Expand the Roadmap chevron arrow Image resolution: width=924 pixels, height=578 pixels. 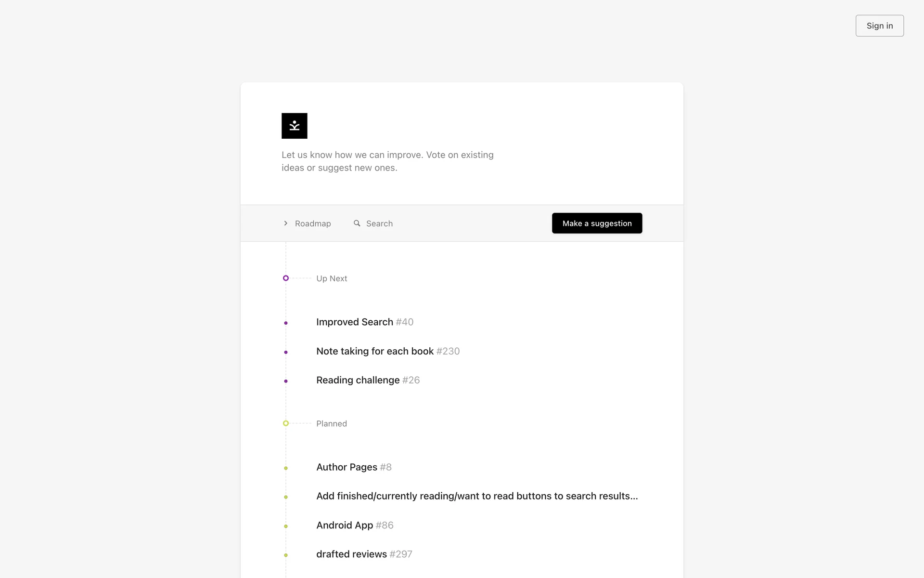[x=285, y=223]
